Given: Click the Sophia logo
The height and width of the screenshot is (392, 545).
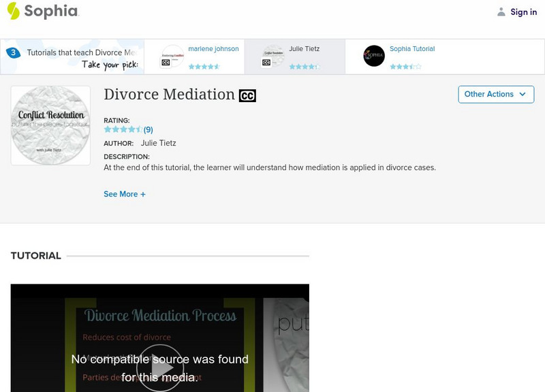Looking at the screenshot, I should [x=43, y=11].
